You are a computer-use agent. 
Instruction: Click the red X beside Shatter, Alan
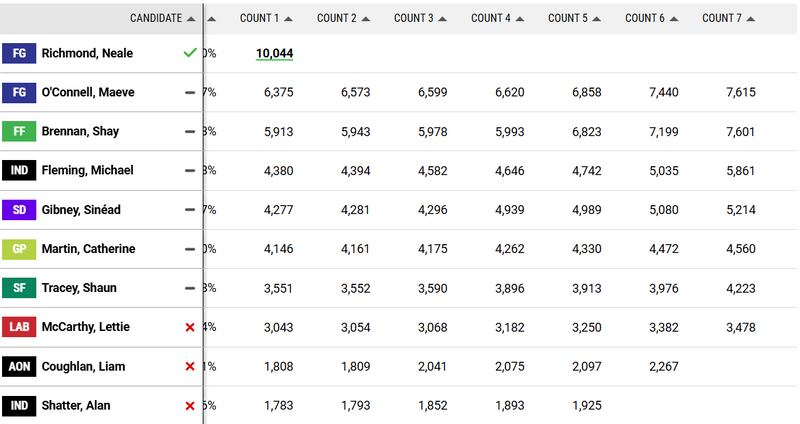pos(190,406)
